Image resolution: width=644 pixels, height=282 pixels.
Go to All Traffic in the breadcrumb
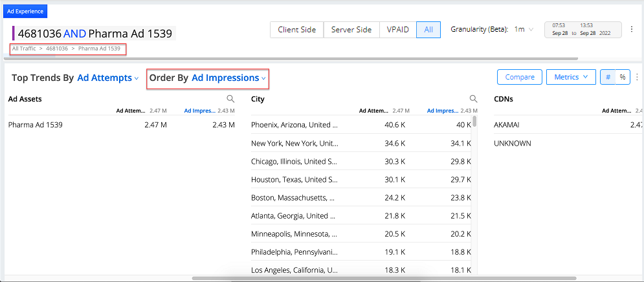24,49
